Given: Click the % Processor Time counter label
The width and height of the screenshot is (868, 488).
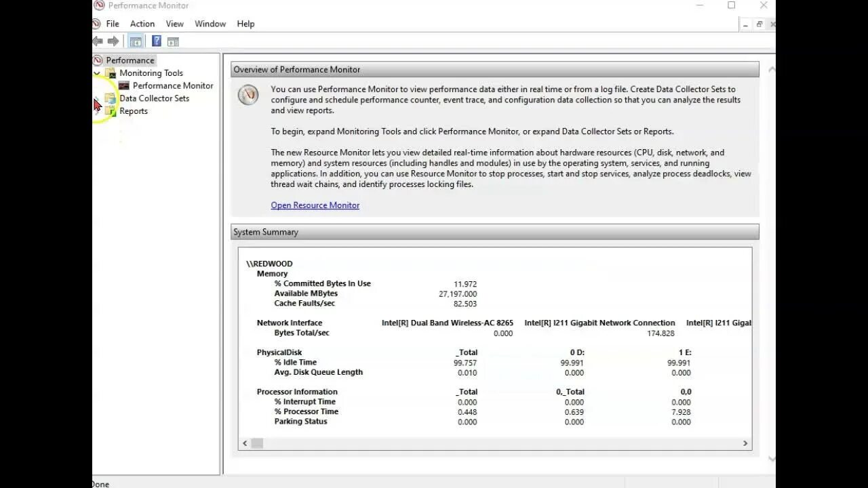Looking at the screenshot, I should (x=306, y=411).
